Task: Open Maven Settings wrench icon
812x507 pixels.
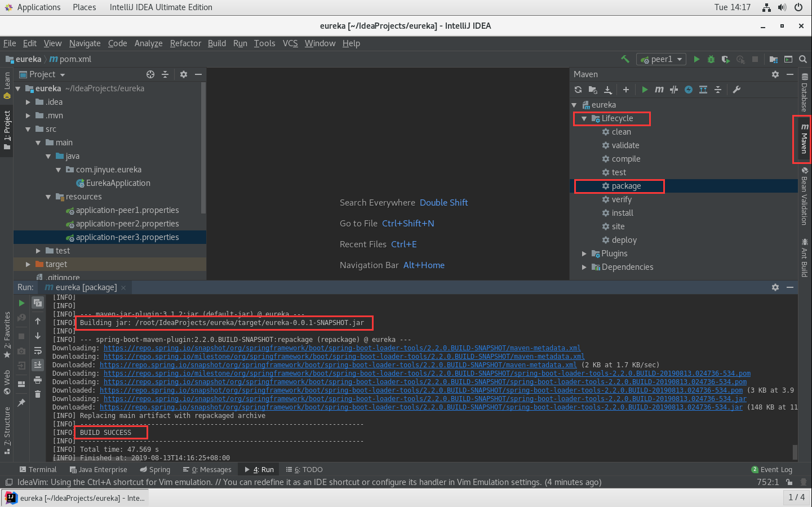Action: click(x=736, y=90)
